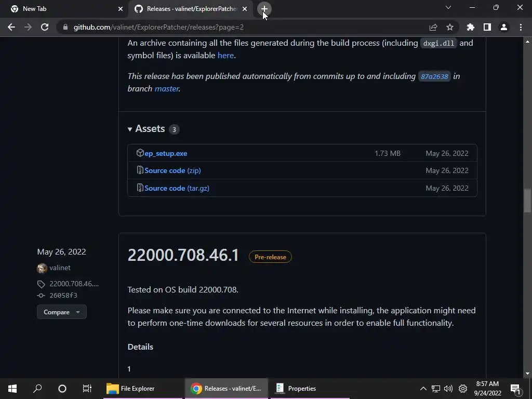
Task: Open release 22000.708.46.1 title
Action: point(183,256)
